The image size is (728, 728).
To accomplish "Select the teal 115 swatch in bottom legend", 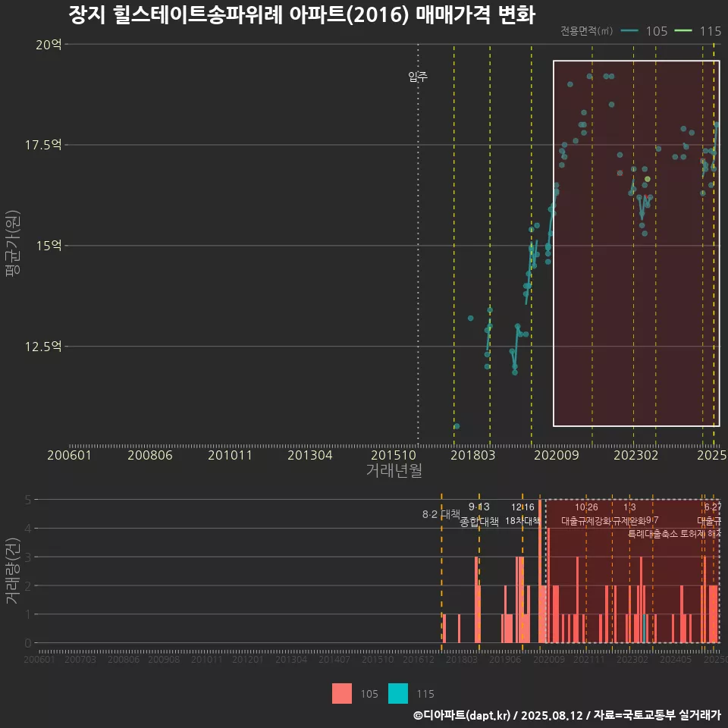I will 398,694.
